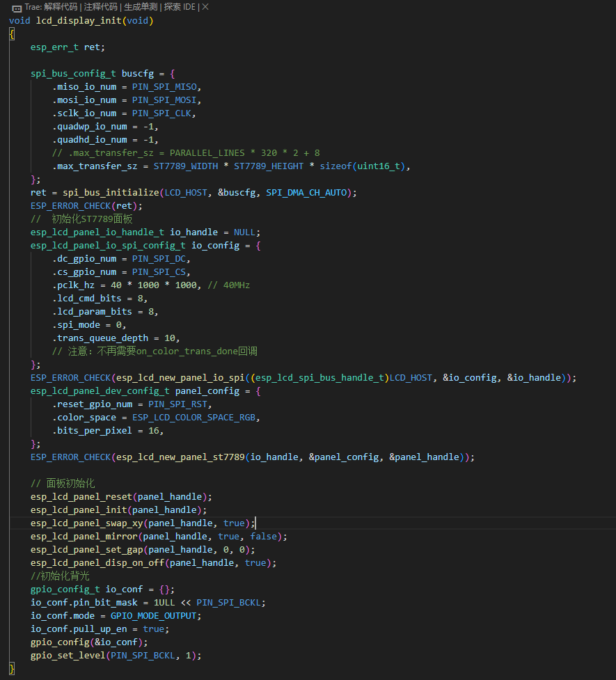The width and height of the screenshot is (616, 680).
Task: Click esp_lcd_new_panel_st7789 function call
Action: [x=180, y=457]
